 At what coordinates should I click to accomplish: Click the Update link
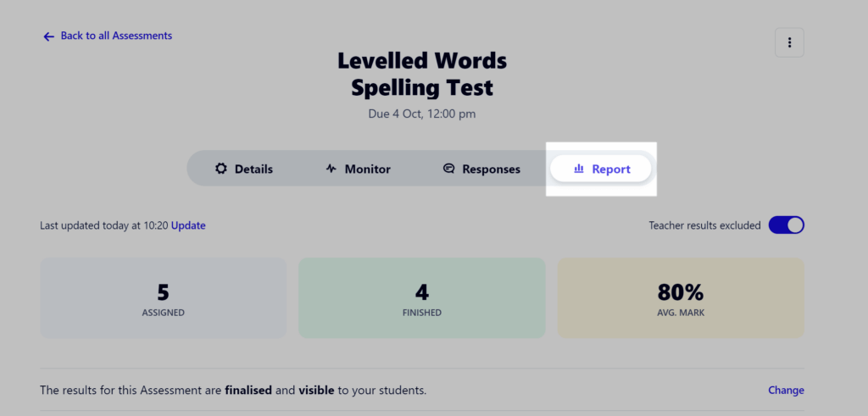coord(188,225)
